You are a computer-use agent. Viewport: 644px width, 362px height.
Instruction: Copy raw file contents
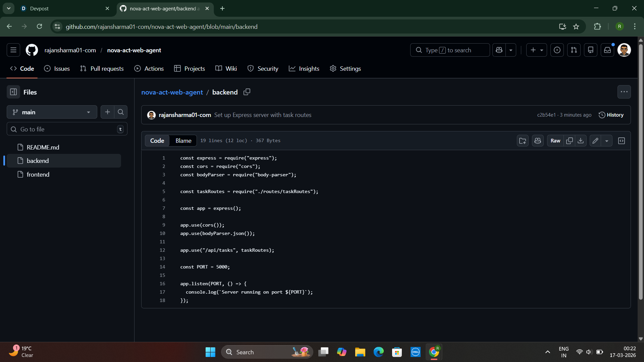point(569,141)
